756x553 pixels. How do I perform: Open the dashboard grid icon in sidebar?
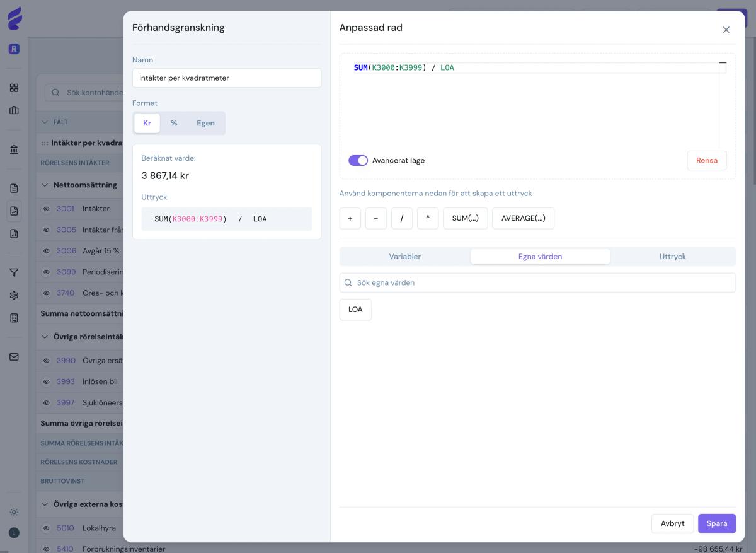[14, 88]
